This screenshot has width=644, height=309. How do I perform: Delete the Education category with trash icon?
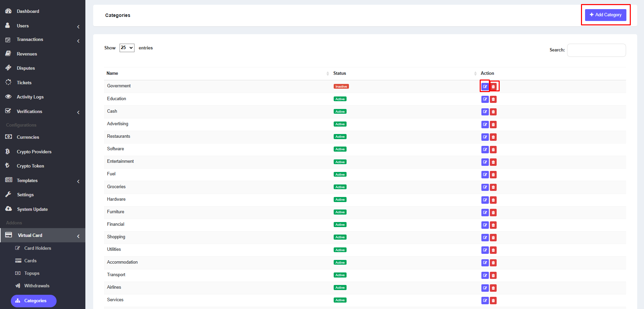[x=493, y=99]
